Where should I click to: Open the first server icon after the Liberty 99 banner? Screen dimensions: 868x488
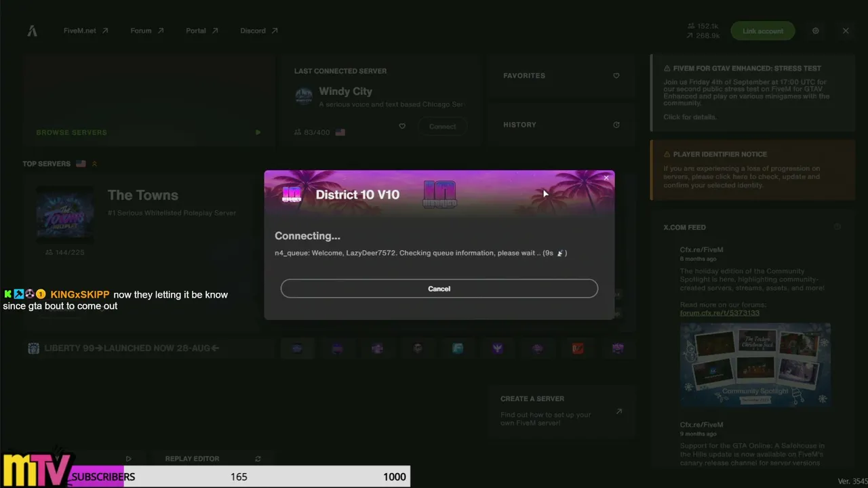point(297,348)
